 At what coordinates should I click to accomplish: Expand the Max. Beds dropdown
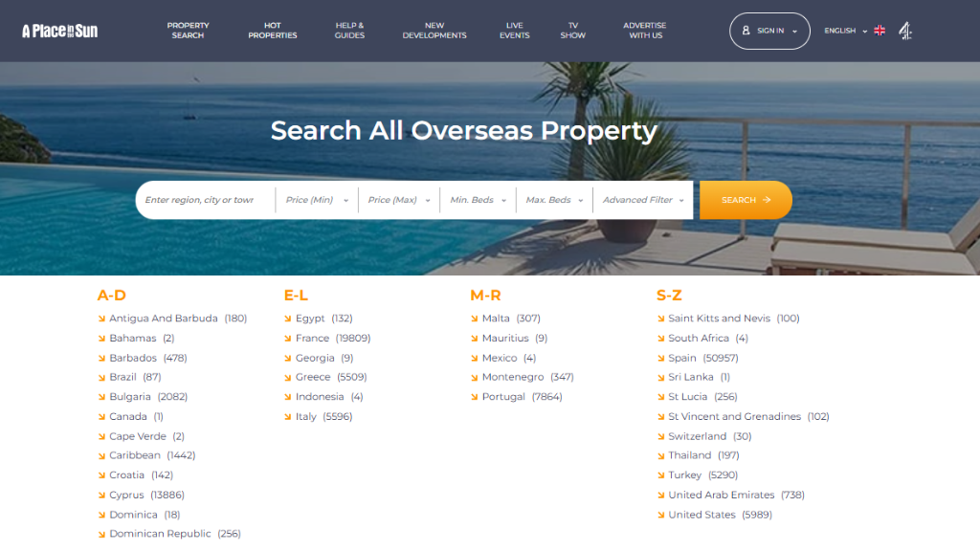coord(555,200)
